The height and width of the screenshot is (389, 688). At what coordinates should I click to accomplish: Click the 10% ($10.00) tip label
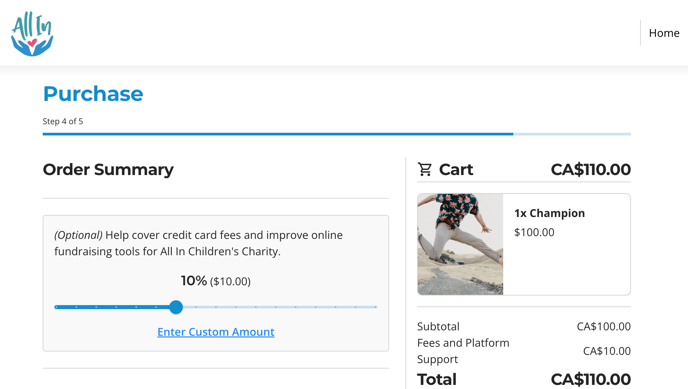pyautogui.click(x=215, y=281)
